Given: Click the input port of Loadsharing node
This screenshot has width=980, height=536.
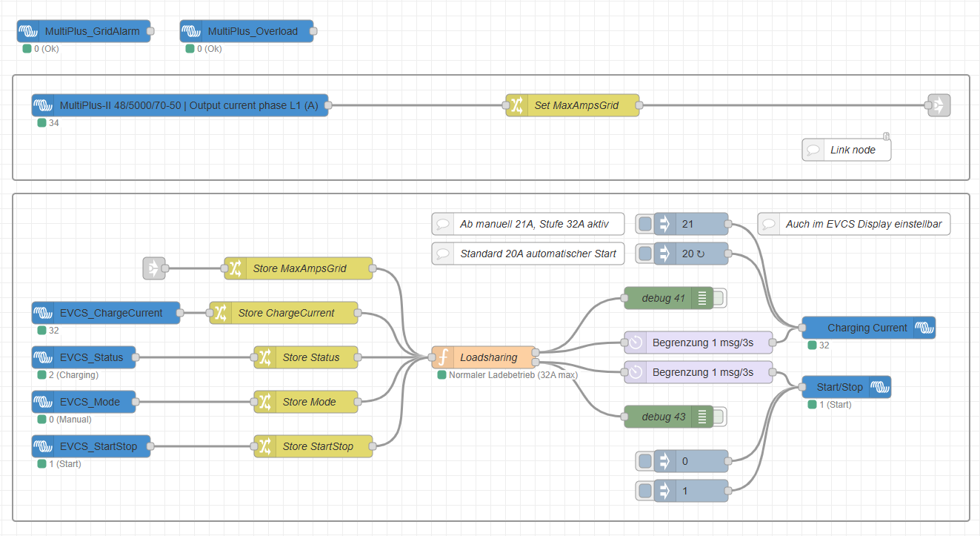Looking at the screenshot, I should tap(432, 357).
